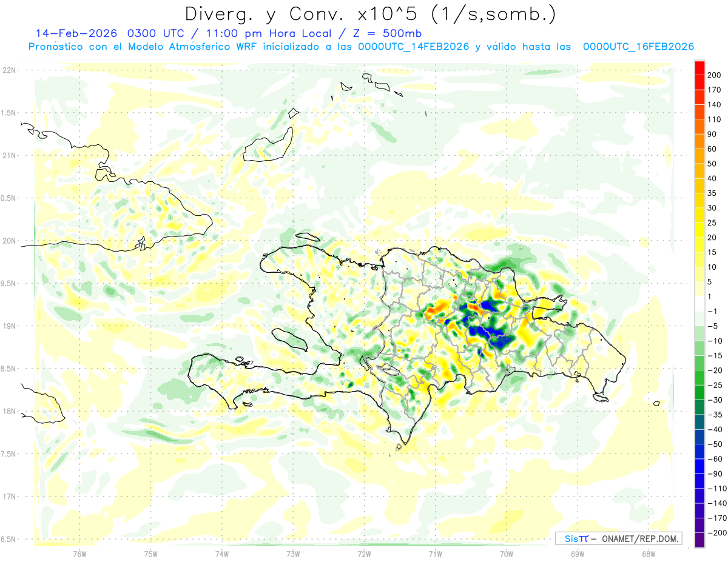Click the positive '60' color scale label

click(x=712, y=149)
